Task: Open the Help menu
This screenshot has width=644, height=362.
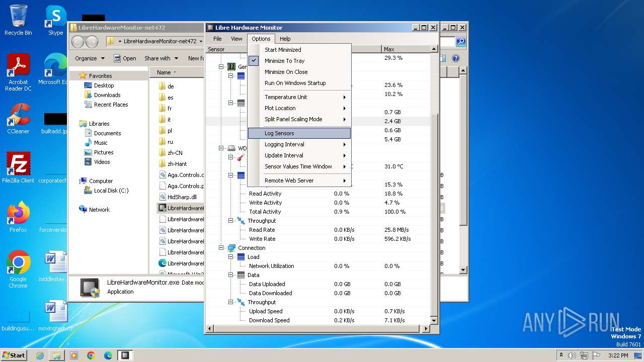Action: tap(285, 39)
